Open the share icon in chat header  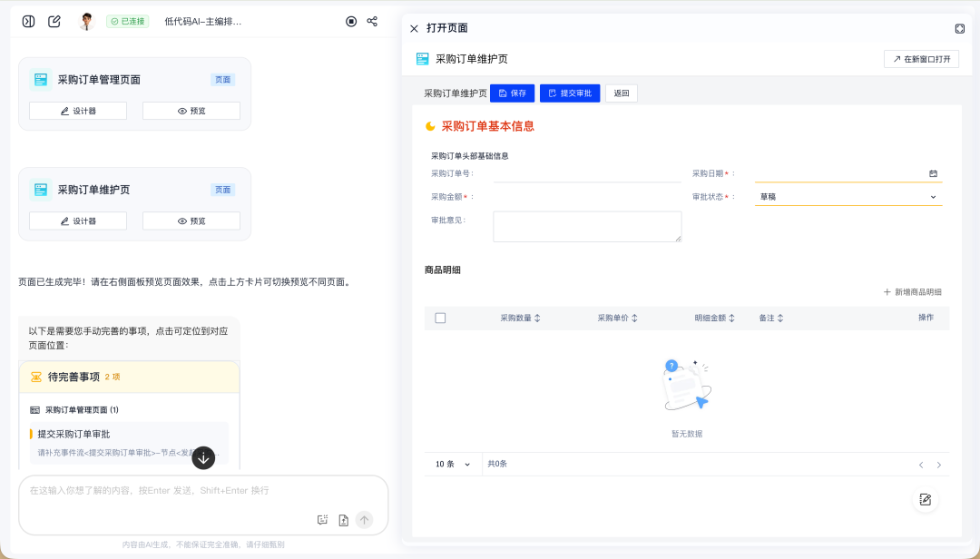pos(372,21)
